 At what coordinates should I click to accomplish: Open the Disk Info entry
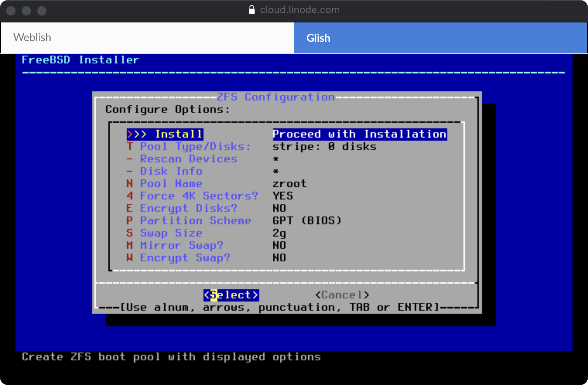[171, 171]
